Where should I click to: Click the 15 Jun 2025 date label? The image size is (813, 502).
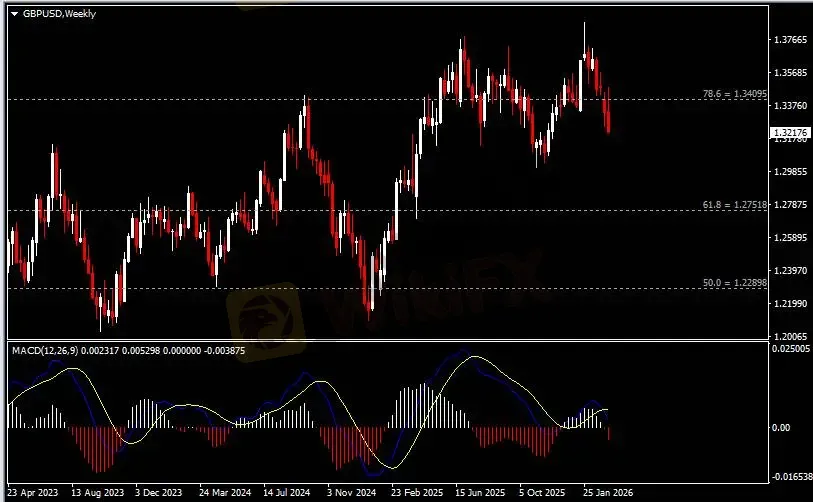coord(480,493)
